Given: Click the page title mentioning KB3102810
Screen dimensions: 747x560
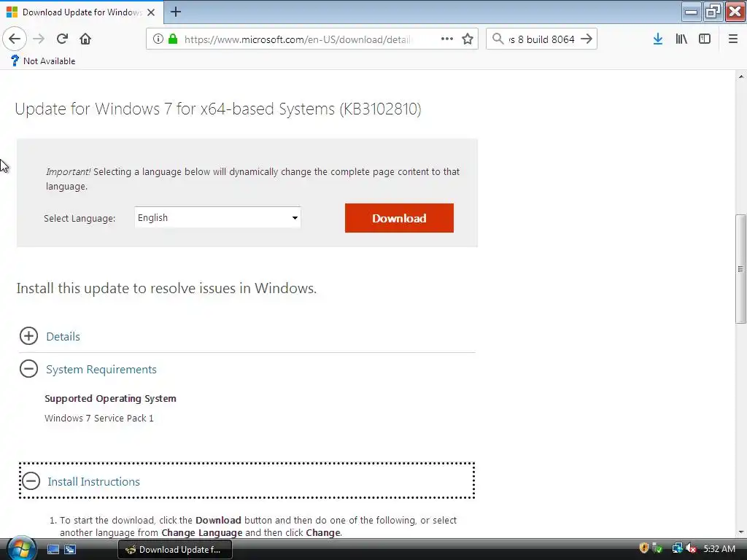Looking at the screenshot, I should coord(218,109).
